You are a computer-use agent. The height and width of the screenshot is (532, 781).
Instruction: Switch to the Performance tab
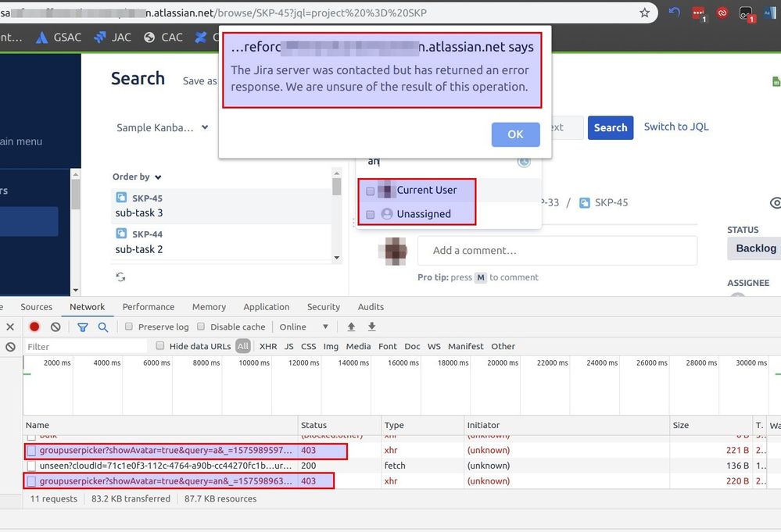pos(149,307)
